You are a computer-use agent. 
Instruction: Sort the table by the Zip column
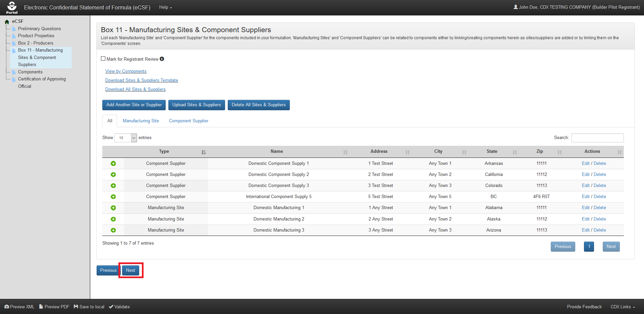coord(539,151)
